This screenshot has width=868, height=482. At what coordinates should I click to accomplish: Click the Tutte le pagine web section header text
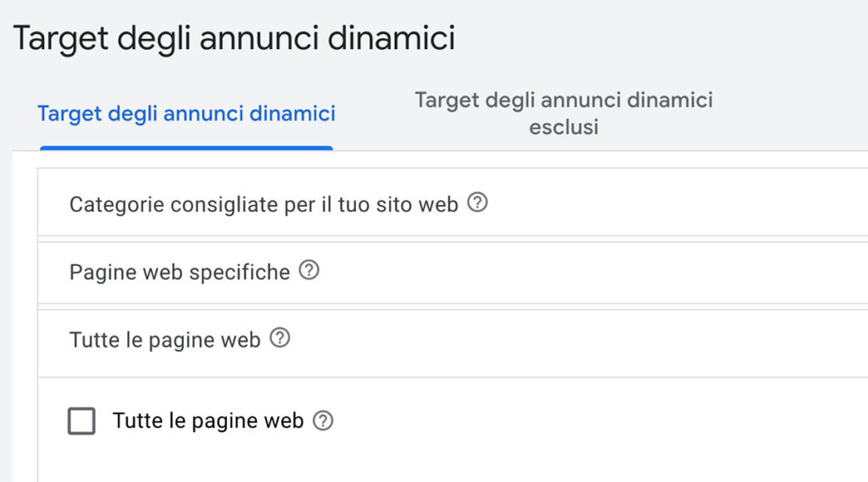point(164,340)
